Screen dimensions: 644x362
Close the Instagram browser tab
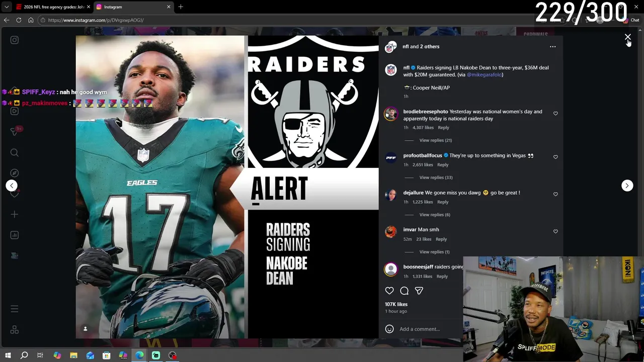[x=169, y=7]
